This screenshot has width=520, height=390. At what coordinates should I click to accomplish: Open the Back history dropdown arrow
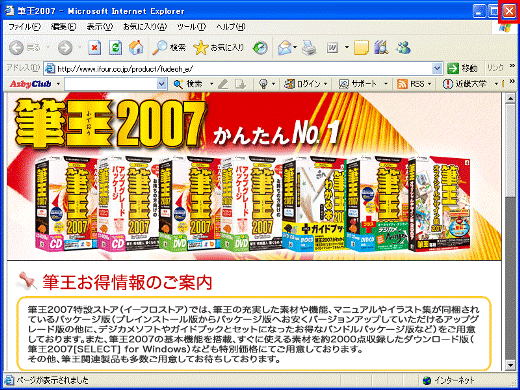tap(48, 48)
